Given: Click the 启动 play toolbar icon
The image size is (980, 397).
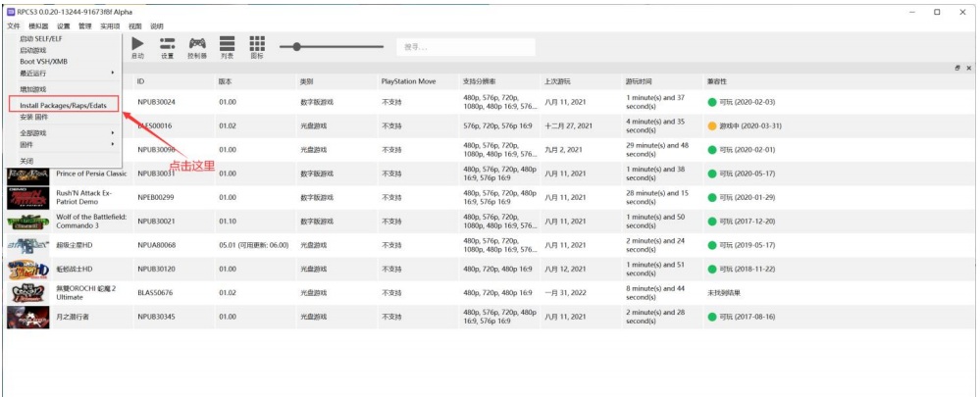Looking at the screenshot, I should coord(137,46).
